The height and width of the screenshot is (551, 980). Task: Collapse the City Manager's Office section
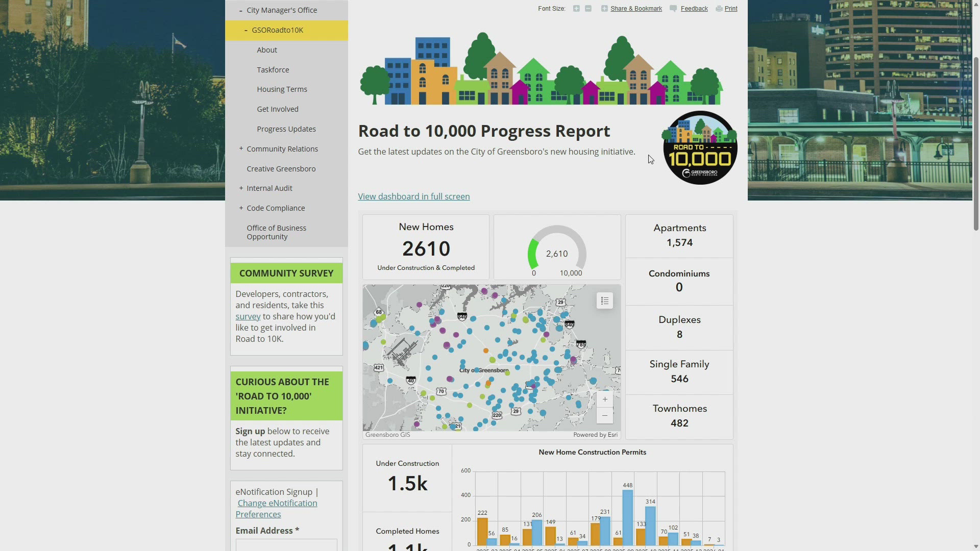coord(241,11)
